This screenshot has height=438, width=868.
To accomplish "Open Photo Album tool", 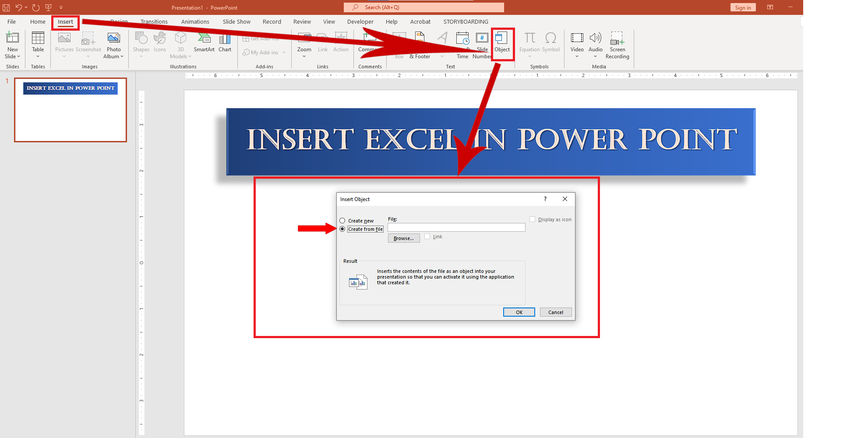I will [x=113, y=39].
